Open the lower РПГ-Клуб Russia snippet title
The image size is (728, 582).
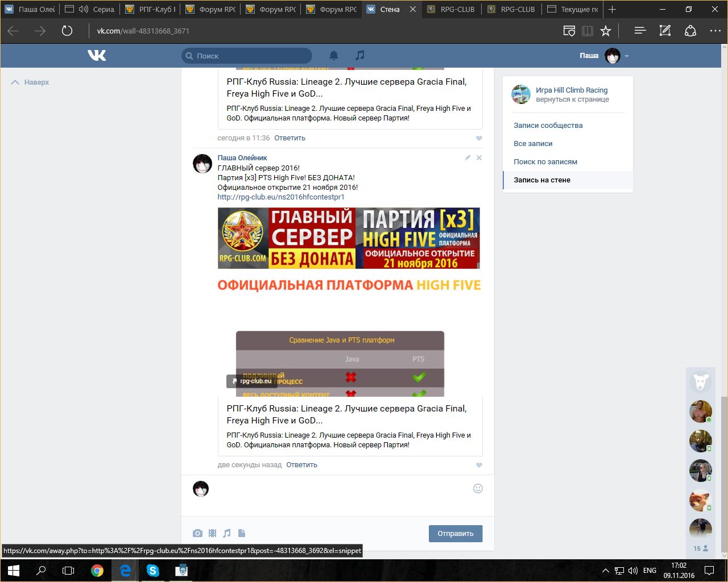(x=346, y=414)
